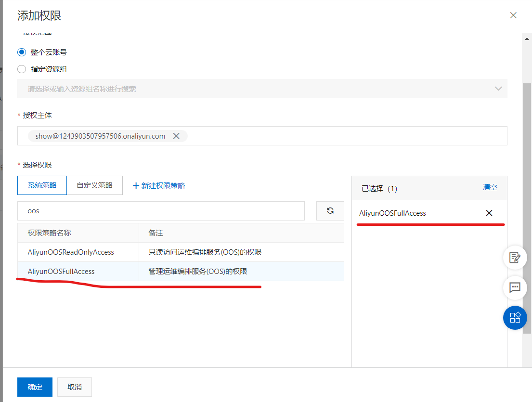Select the AliyunOOSReadOnlyAccess policy row
Viewport: 532px width, 402px height.
[181, 252]
